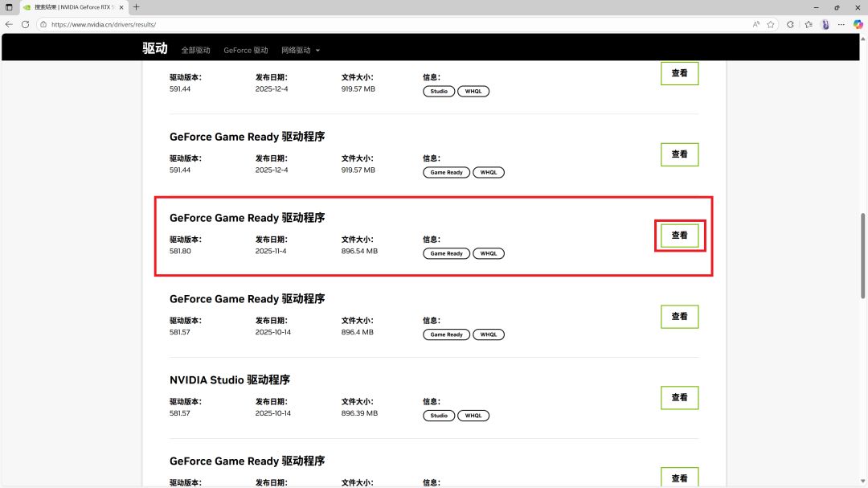
Task: Click the Game Ready badge for version 591.44
Action: pyautogui.click(x=447, y=172)
